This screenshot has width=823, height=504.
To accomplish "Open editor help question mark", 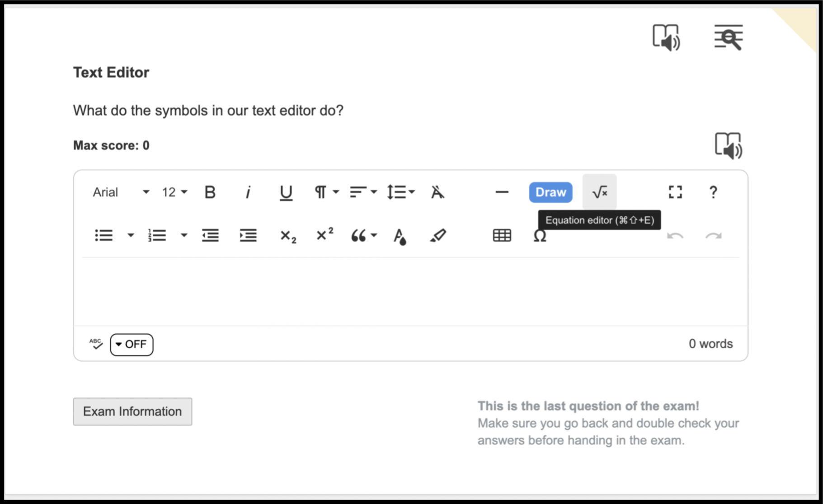I will (x=713, y=192).
